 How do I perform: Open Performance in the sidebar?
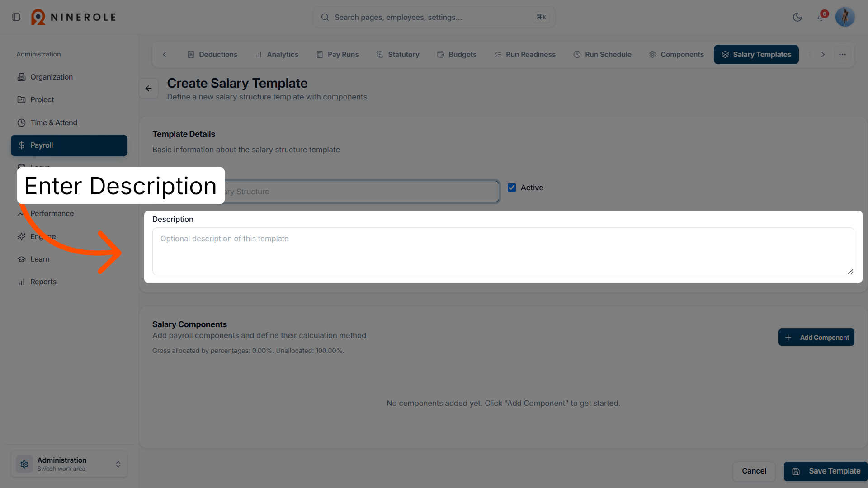[69, 213]
